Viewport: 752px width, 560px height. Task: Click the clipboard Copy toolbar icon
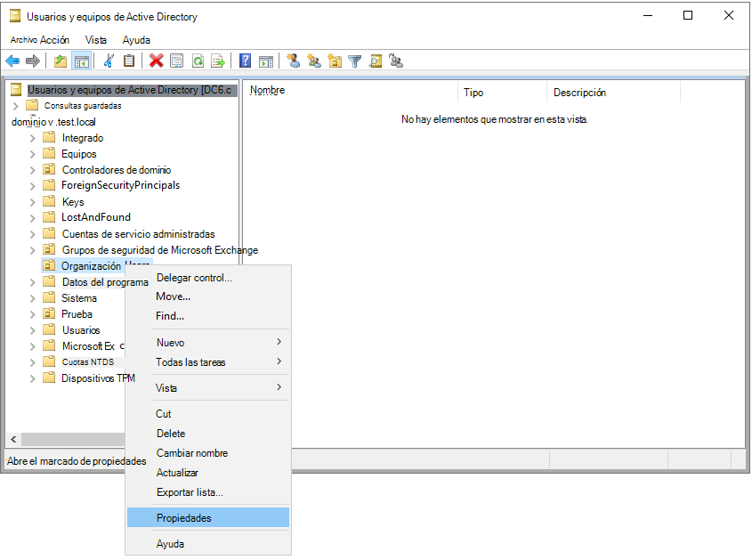tap(129, 61)
